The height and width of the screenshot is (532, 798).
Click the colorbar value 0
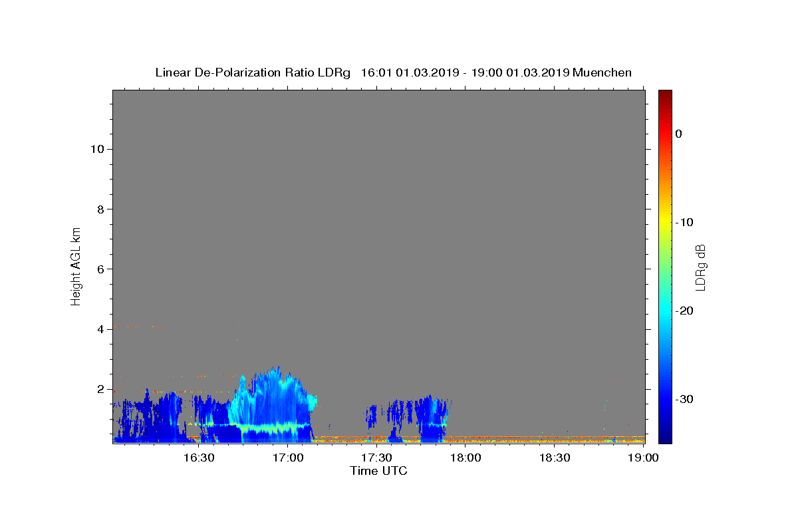[679, 134]
